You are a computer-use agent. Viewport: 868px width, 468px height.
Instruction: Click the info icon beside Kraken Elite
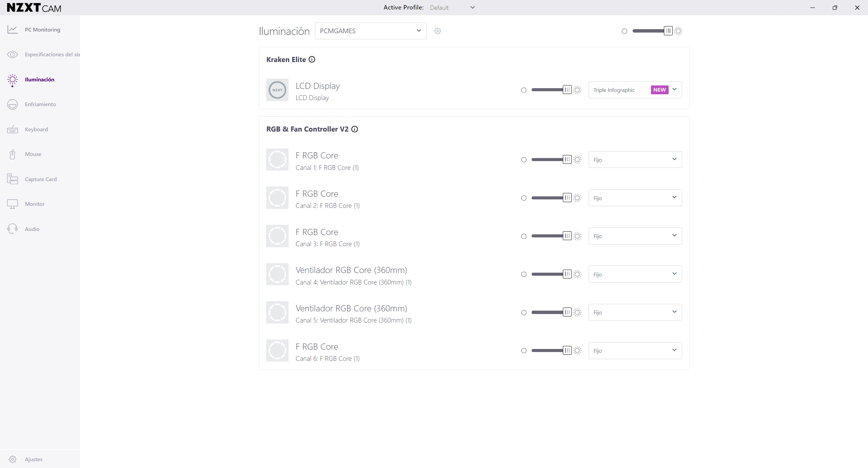(x=312, y=59)
